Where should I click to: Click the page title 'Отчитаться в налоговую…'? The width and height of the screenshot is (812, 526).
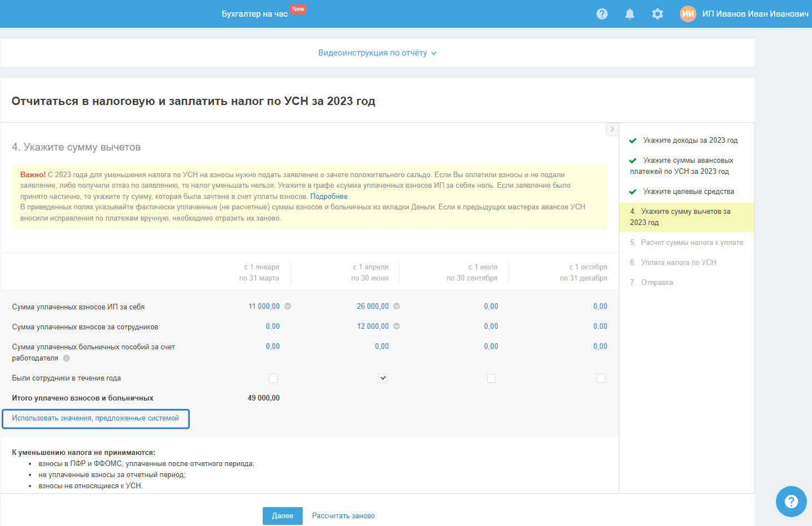(193, 101)
